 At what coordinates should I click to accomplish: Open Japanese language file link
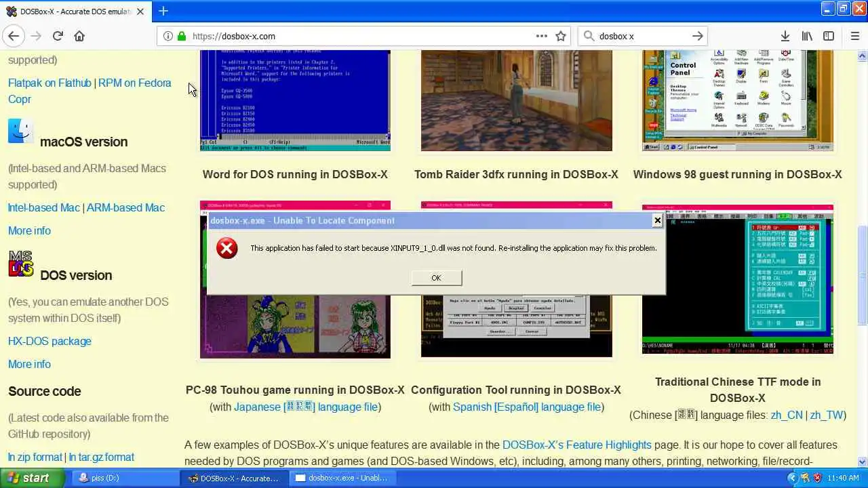306,407
